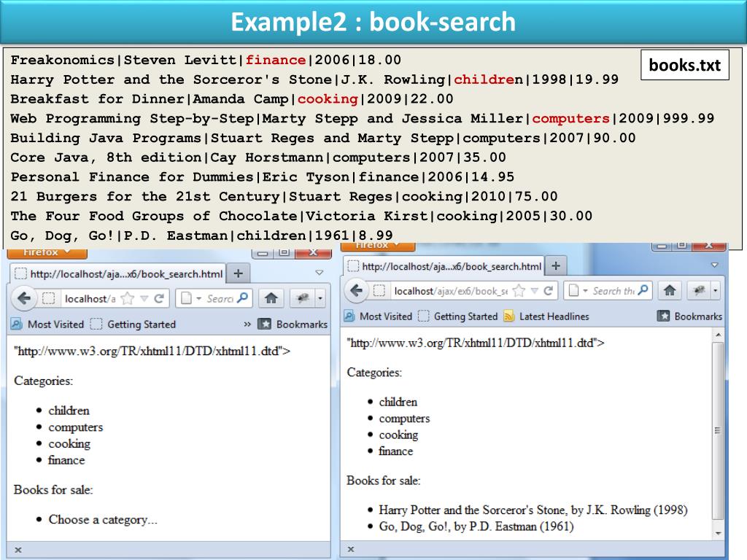Click URL field in left Firefox window
This screenshot has width=747, height=560.
(90, 298)
